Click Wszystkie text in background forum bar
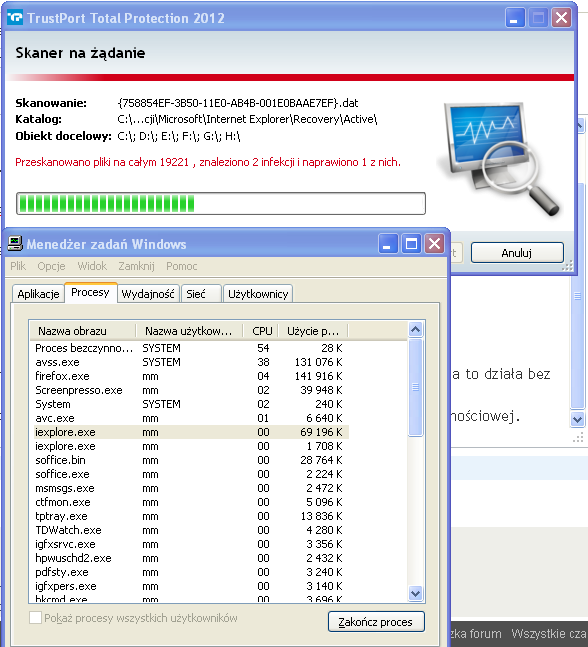 (x=539, y=633)
